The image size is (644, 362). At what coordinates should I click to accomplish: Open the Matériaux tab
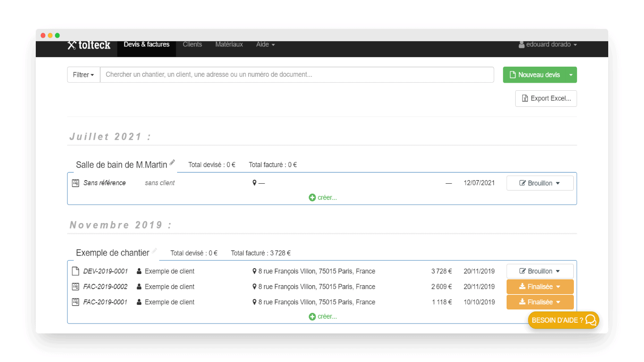[229, 45]
